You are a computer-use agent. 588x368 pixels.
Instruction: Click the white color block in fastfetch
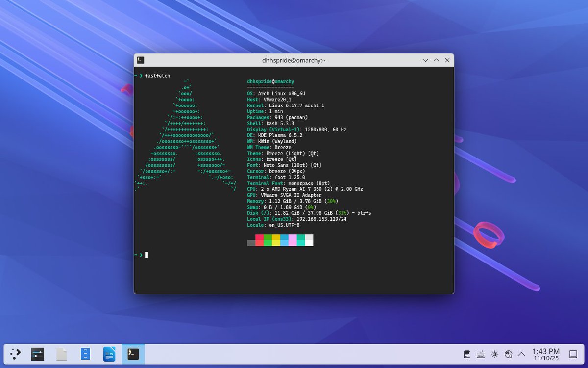pos(309,240)
